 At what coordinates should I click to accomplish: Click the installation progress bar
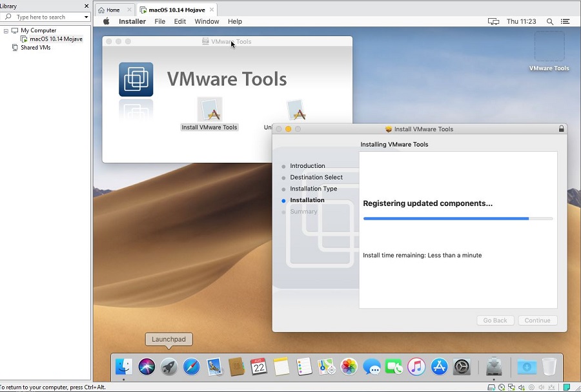click(458, 218)
